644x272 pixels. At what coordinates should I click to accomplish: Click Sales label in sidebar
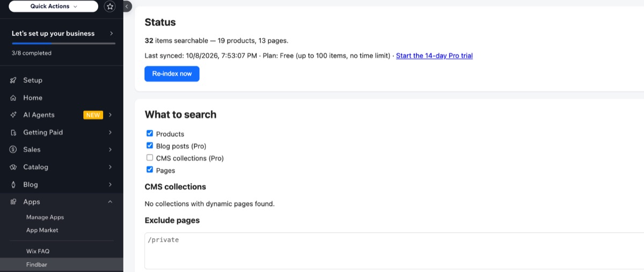point(32,150)
